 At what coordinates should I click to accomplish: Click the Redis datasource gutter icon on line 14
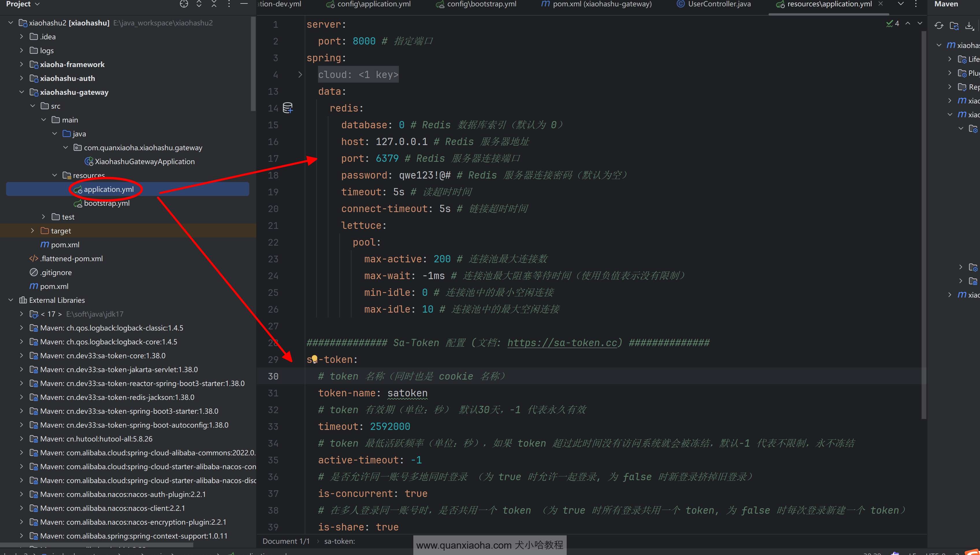288,108
